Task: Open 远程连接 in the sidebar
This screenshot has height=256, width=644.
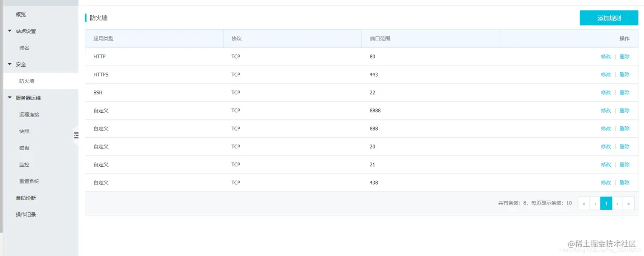Action: coord(29,115)
